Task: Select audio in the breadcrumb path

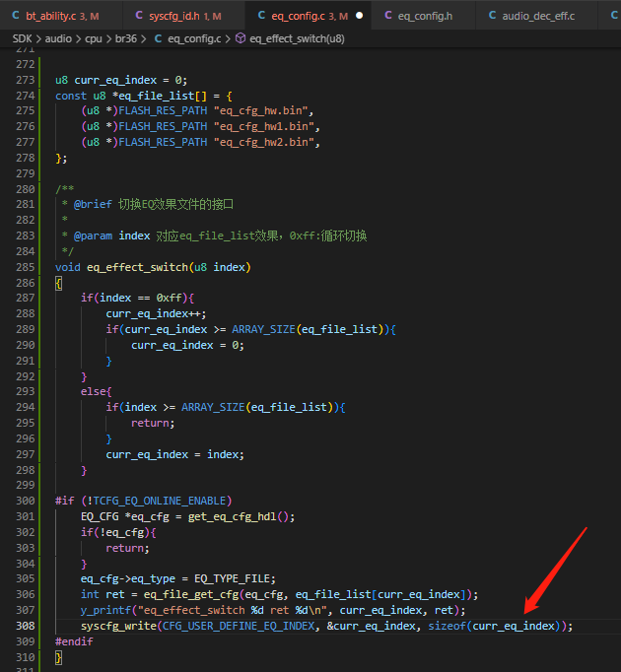Action: pyautogui.click(x=58, y=39)
